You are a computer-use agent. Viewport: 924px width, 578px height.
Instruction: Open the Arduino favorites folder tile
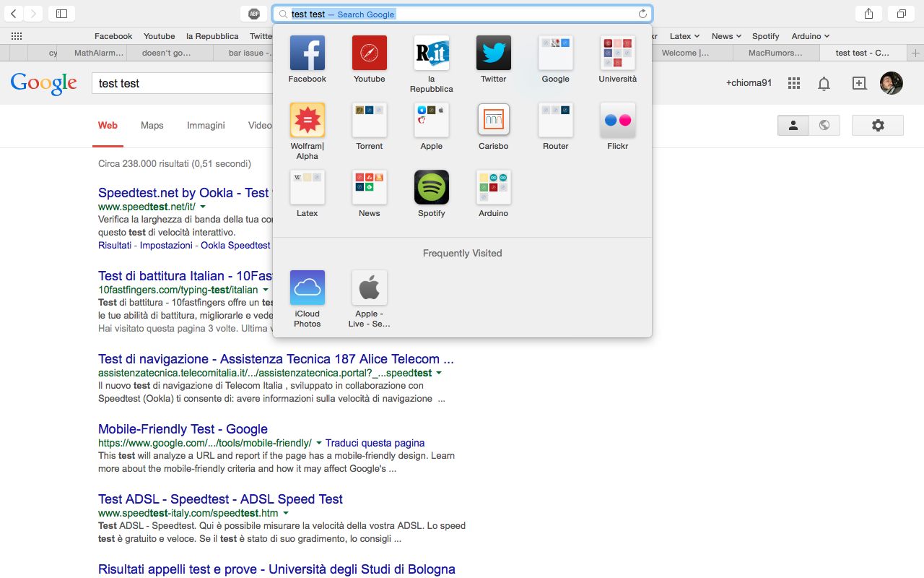tap(494, 187)
